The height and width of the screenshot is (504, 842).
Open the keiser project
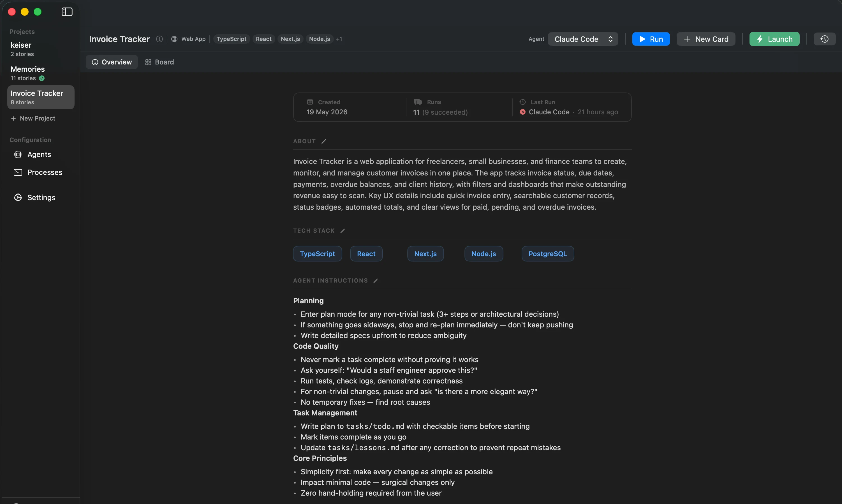tap(41, 49)
